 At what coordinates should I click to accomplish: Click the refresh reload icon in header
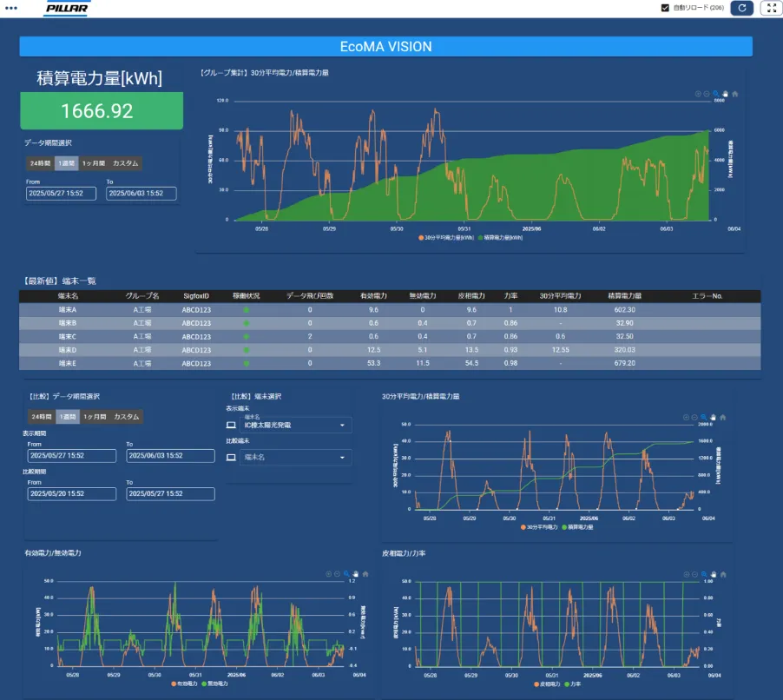[741, 8]
